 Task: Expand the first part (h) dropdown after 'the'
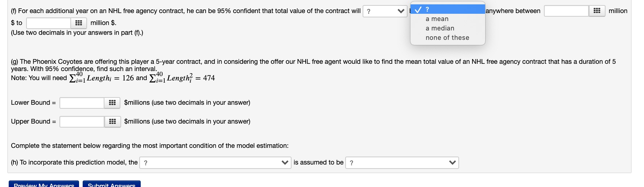215,163
